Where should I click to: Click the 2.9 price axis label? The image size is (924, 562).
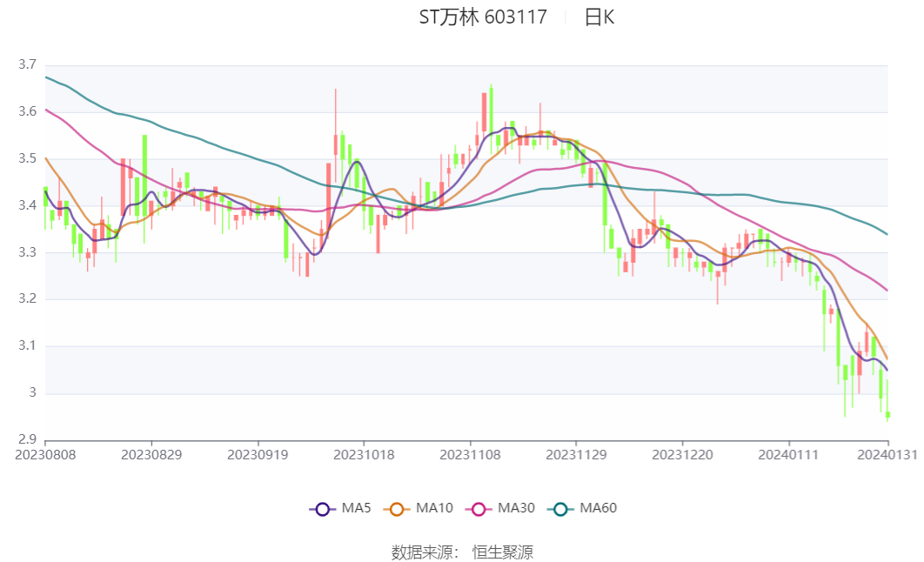[x=27, y=439]
